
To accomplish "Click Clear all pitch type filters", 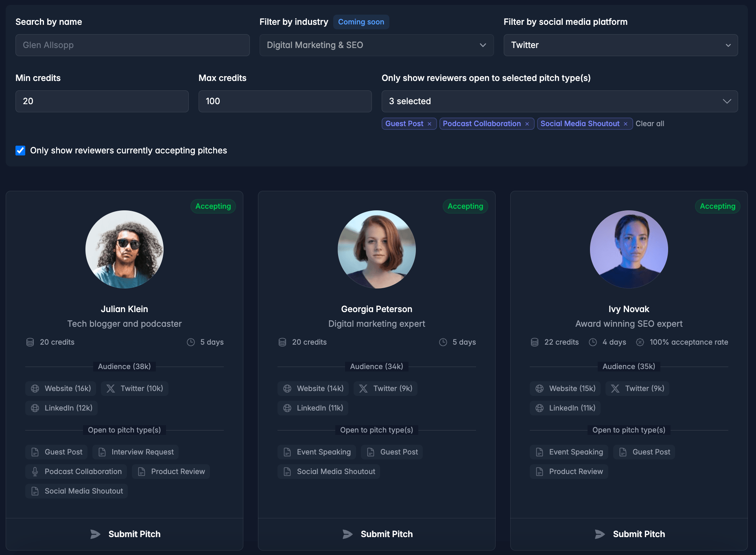I will [x=650, y=124].
